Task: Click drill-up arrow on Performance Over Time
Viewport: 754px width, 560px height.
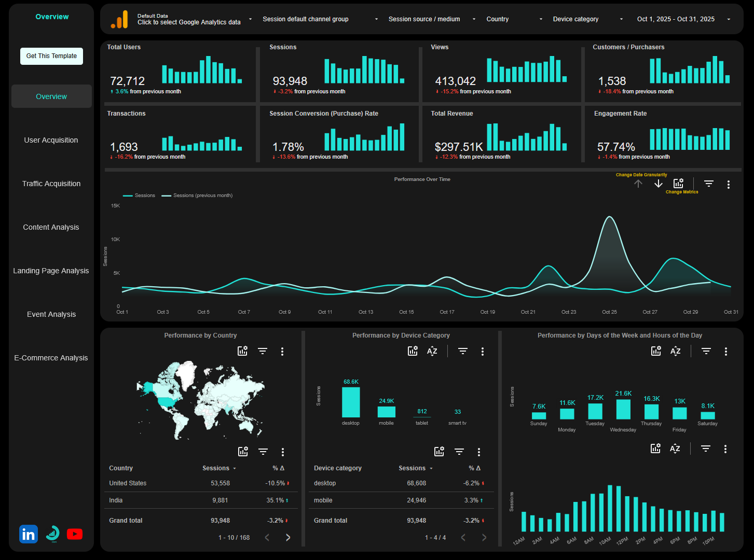Action: click(x=638, y=183)
